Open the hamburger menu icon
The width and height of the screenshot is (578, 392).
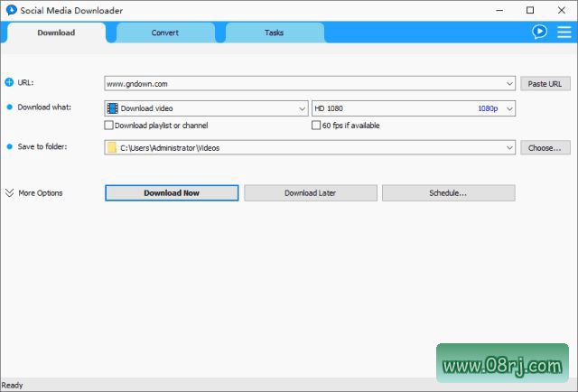point(564,32)
